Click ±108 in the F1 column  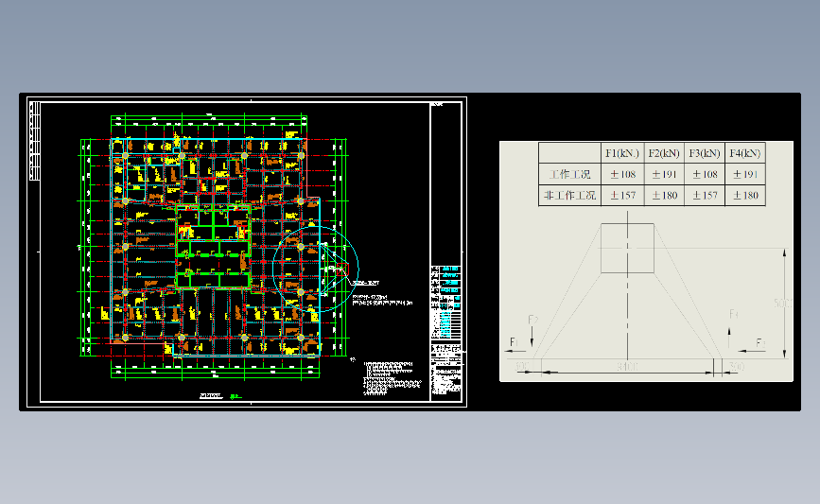[622, 174]
